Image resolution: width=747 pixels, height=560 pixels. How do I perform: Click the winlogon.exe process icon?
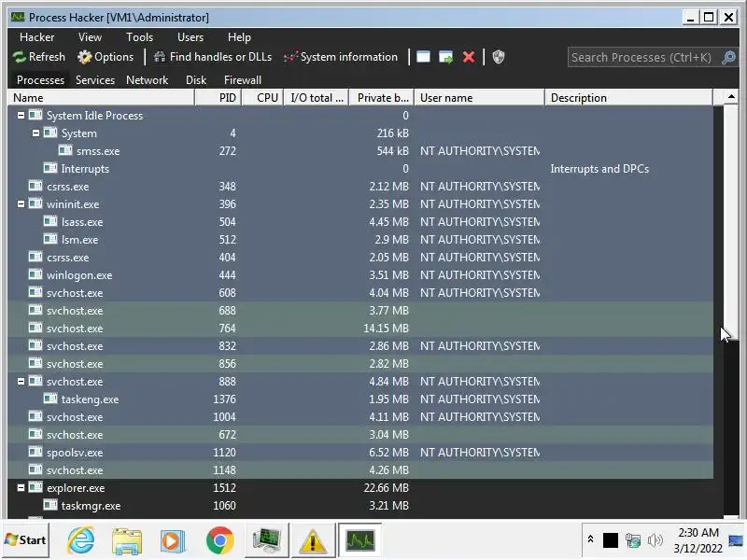35,274
